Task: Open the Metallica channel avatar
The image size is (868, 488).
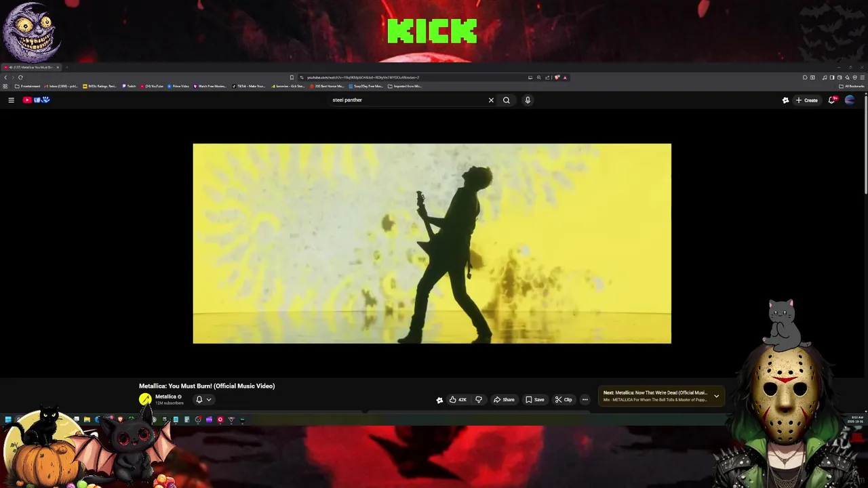Action: point(145,399)
